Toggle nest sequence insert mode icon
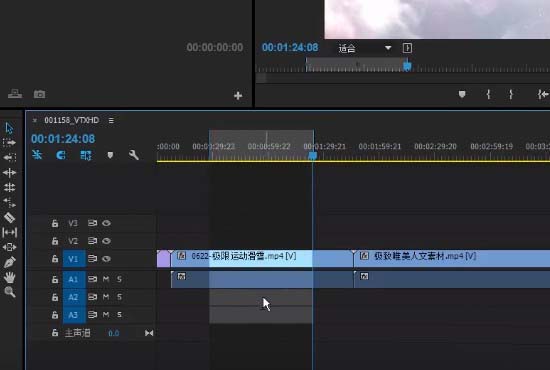Image resolution: width=550 pixels, height=370 pixels. click(x=37, y=155)
